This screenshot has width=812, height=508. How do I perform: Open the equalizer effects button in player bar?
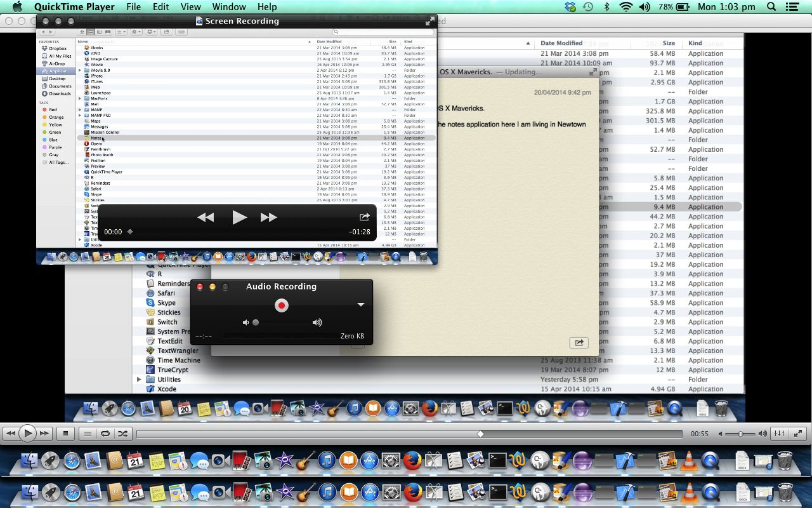[779, 434]
